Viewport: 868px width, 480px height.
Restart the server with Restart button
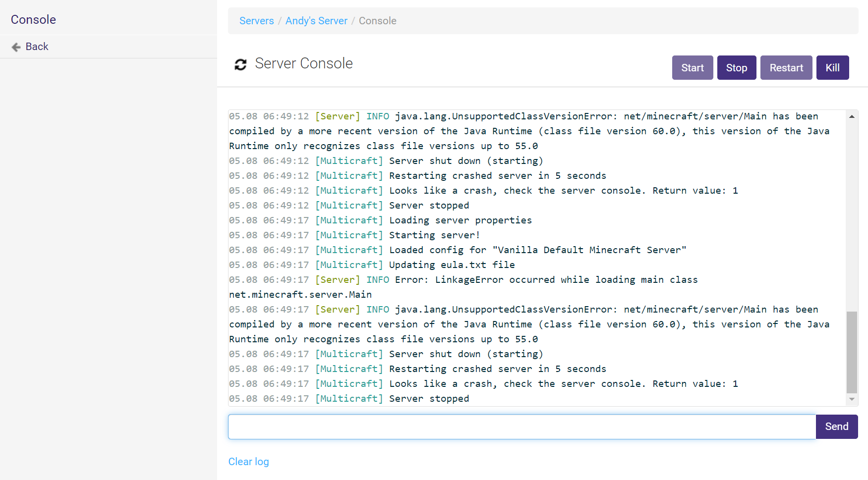pos(786,68)
